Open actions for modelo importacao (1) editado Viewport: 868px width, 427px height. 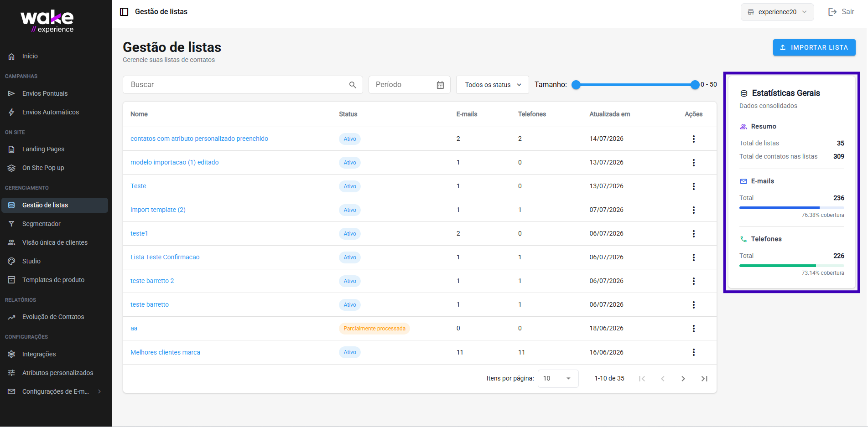pyautogui.click(x=693, y=163)
